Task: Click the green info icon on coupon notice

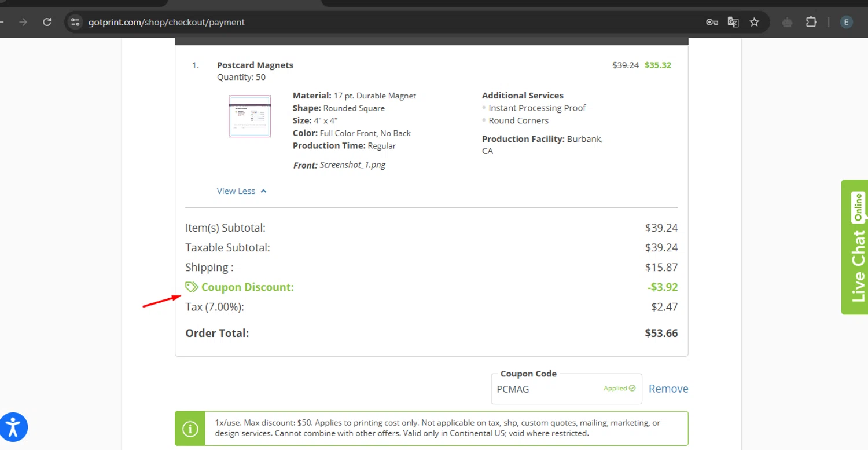Action: 190,429
